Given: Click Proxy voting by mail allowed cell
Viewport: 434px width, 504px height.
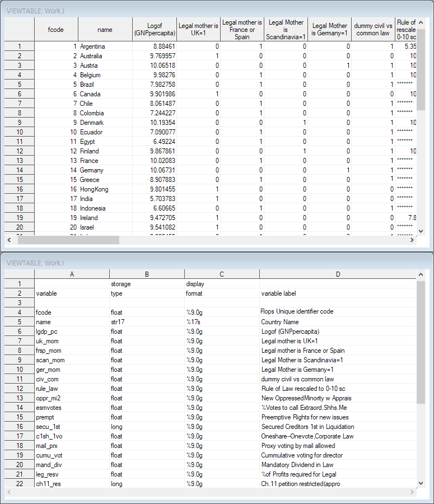Looking at the screenshot, I should pos(338,446).
